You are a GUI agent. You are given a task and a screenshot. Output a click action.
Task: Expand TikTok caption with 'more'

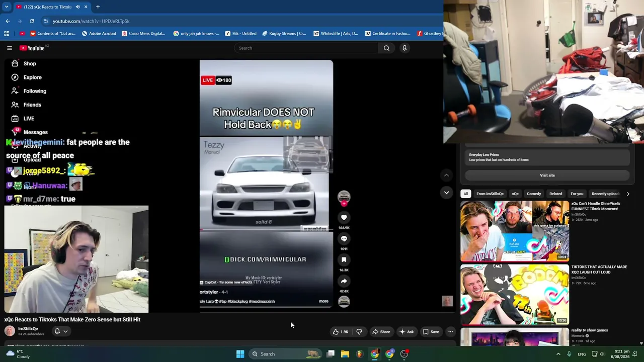tap(324, 301)
